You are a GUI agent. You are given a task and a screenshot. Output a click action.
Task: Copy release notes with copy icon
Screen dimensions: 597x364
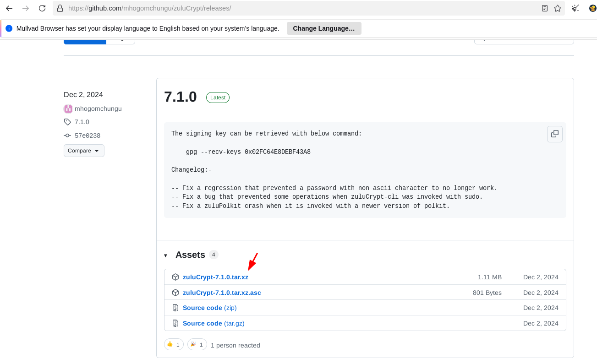tap(554, 134)
